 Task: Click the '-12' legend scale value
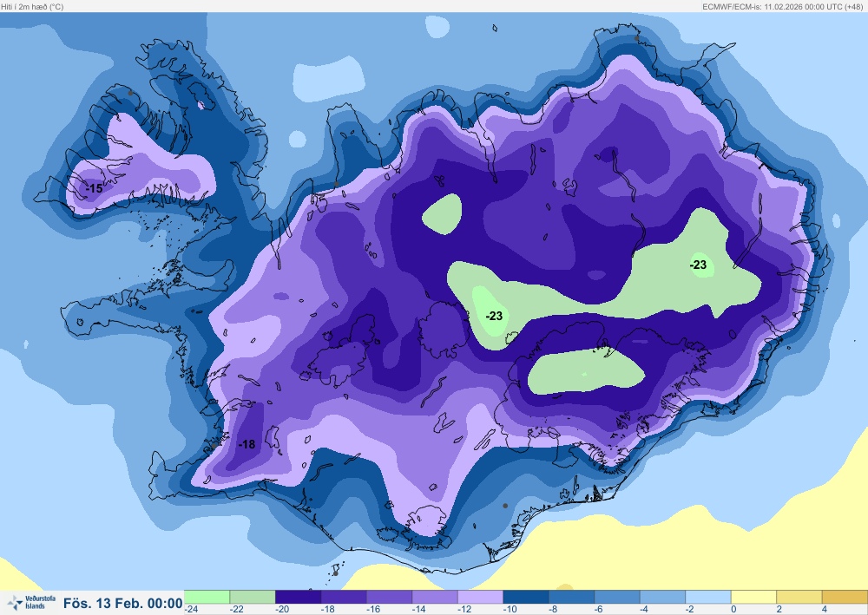pos(464,610)
